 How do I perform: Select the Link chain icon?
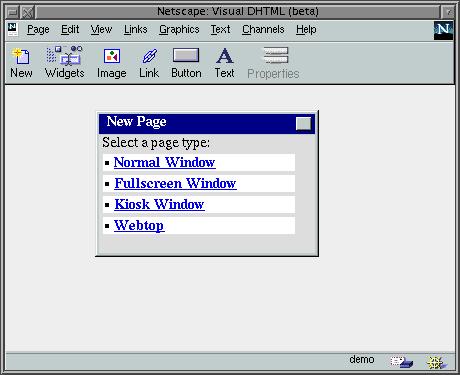149,56
